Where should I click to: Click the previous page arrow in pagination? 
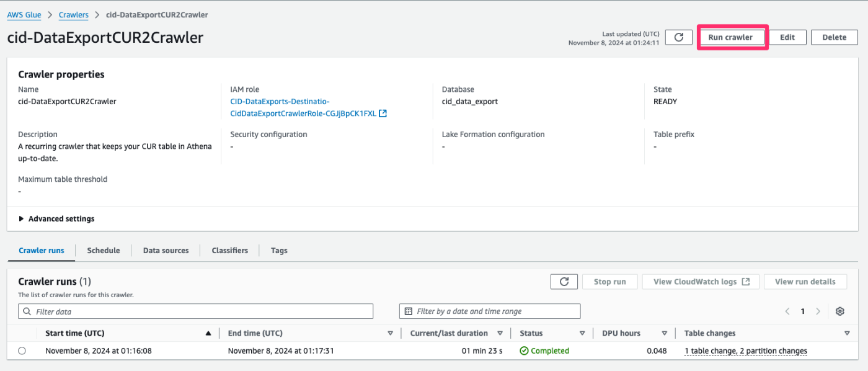coord(787,311)
